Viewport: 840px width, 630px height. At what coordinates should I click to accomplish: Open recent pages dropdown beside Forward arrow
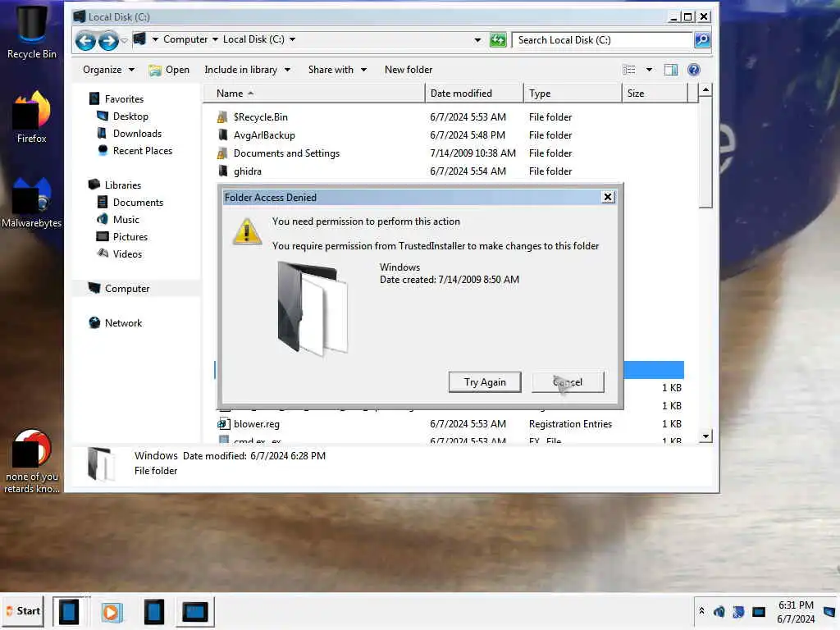[x=125, y=40]
